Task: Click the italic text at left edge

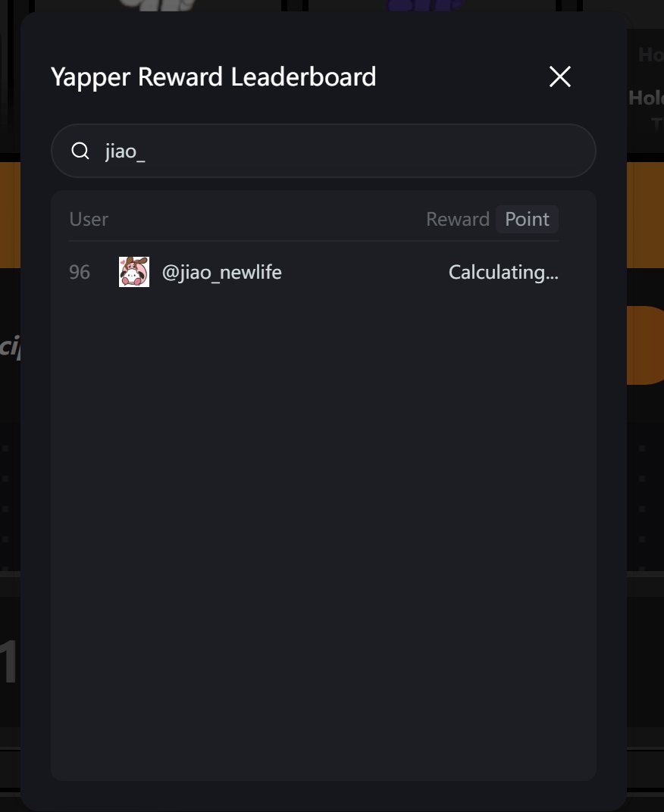Action: 8,349
